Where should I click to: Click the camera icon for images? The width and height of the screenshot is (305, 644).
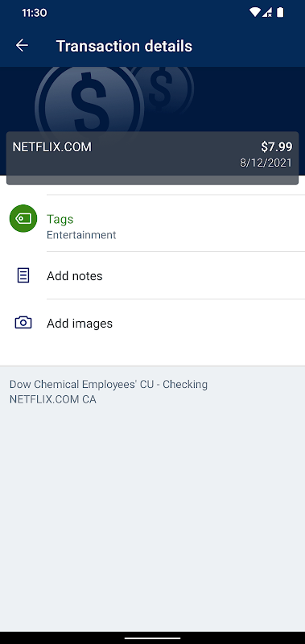[x=23, y=322]
